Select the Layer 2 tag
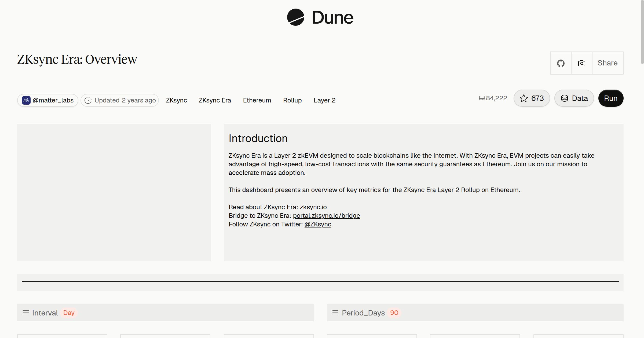The height and width of the screenshot is (338, 644). 325,100
